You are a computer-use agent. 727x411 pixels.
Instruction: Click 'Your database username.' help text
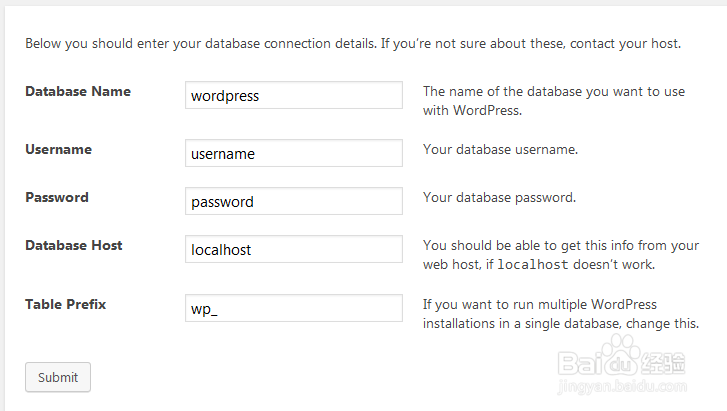(500, 149)
